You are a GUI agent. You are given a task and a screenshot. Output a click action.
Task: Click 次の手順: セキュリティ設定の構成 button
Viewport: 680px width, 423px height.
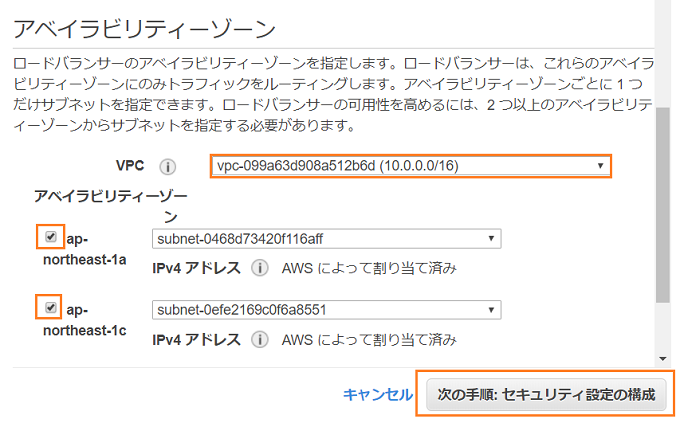[546, 394]
